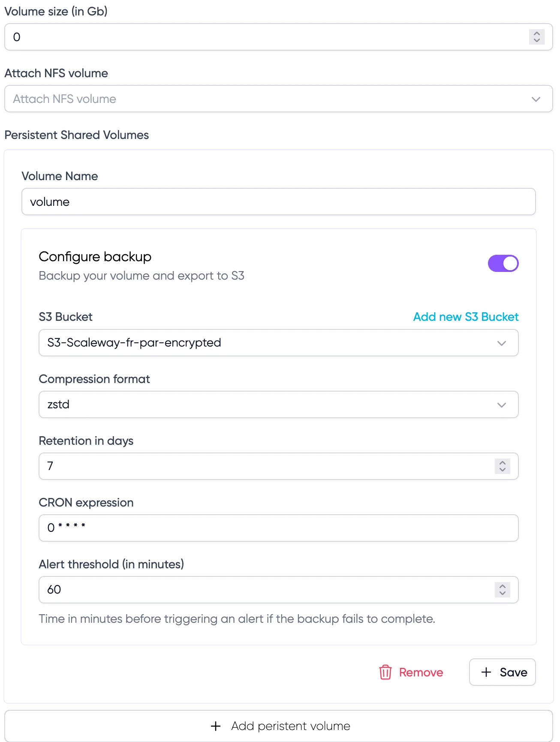This screenshot has height=742, width=560.
Task: Click the trash icon next to Remove
Action: click(x=385, y=672)
